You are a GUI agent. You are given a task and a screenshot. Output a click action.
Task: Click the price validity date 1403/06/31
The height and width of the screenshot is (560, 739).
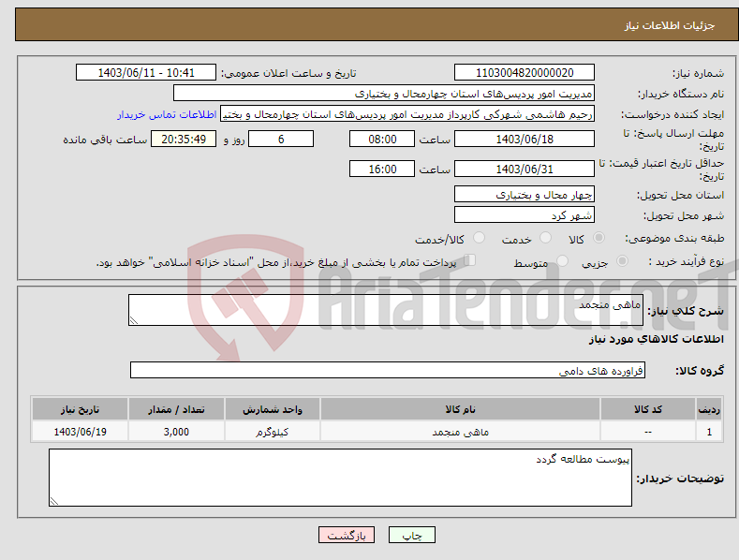pos(525,169)
